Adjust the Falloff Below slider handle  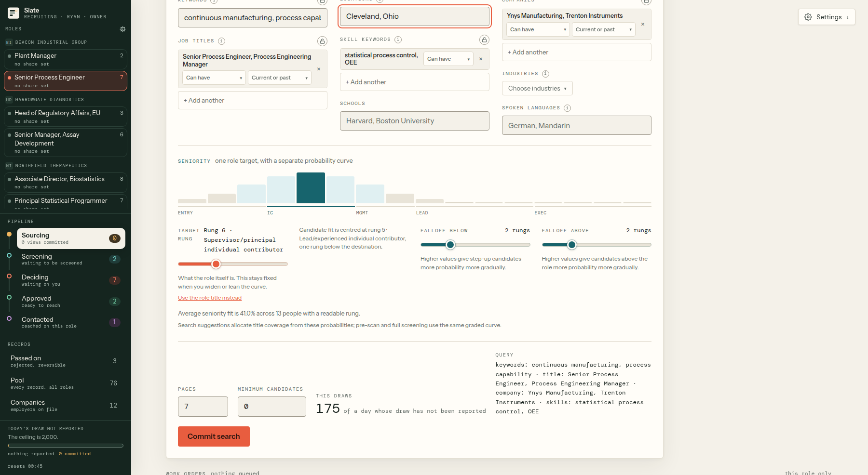pos(450,245)
